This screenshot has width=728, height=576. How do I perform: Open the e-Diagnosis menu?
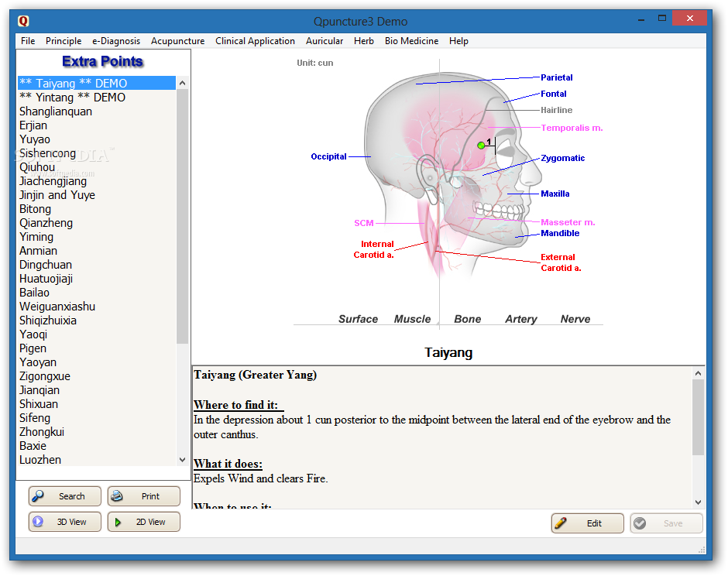pyautogui.click(x=116, y=41)
